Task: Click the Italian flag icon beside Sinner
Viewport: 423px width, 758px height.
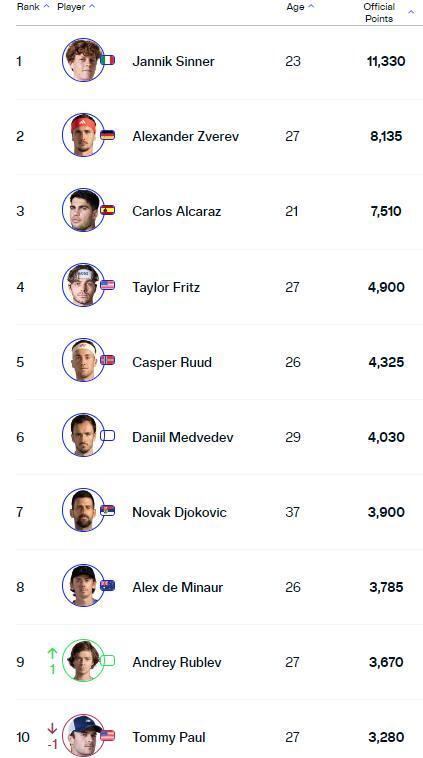Action: click(x=107, y=60)
